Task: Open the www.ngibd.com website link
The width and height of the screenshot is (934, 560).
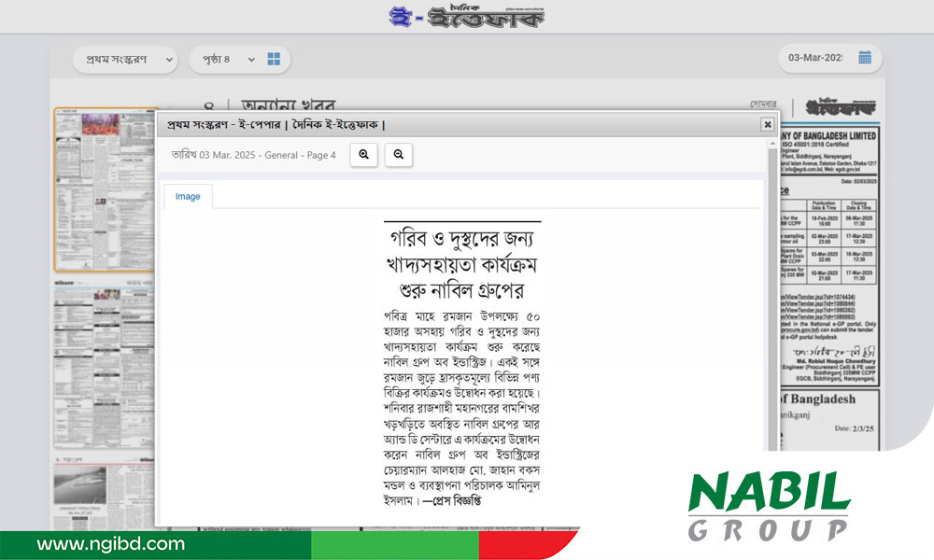Action: click(111, 544)
